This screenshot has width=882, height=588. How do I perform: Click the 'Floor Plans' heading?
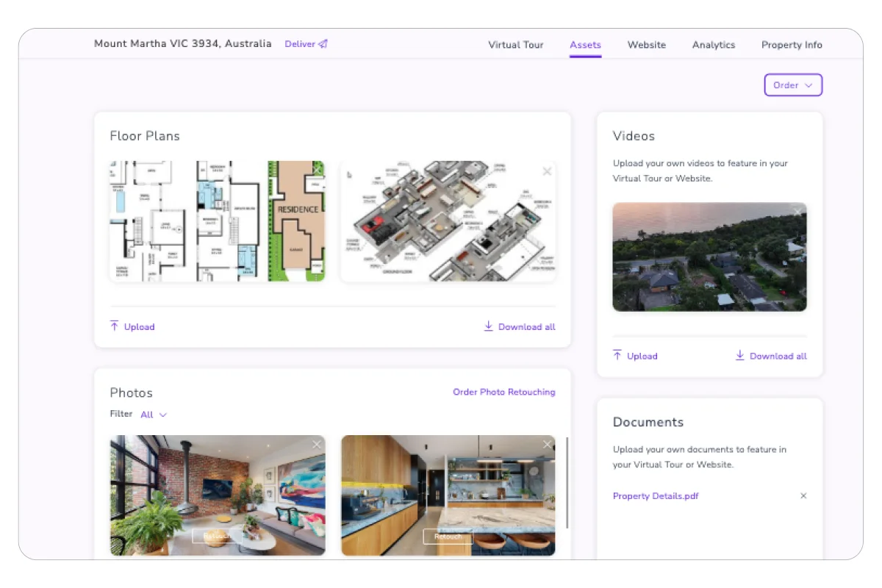click(145, 136)
